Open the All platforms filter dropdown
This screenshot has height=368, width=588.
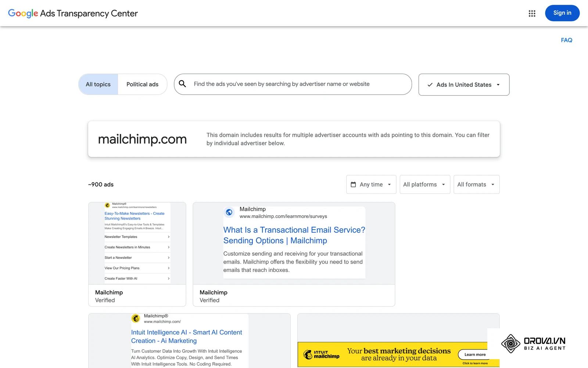tap(425, 184)
